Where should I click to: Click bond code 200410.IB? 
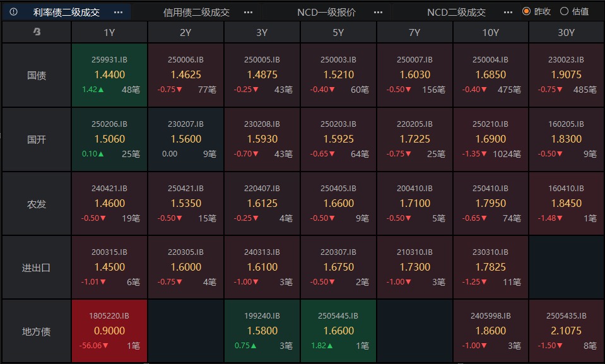(414, 189)
